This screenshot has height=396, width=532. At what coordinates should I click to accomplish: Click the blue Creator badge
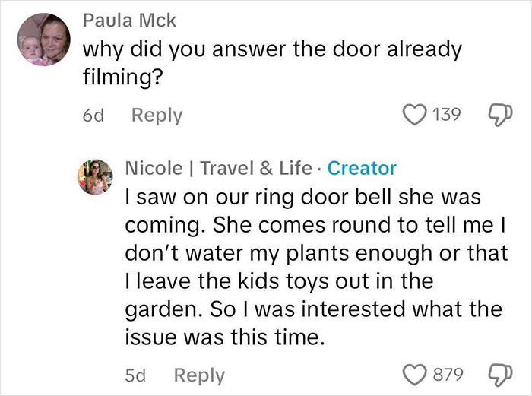361,168
